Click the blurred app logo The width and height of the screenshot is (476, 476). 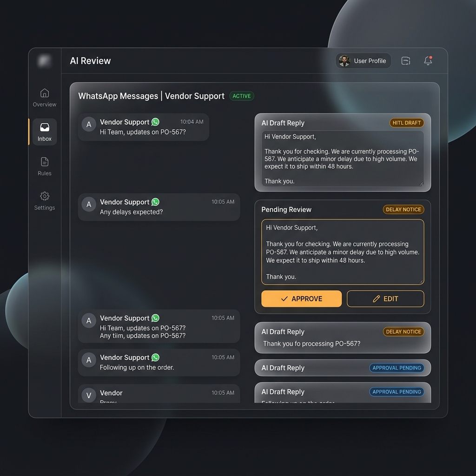[x=44, y=61]
